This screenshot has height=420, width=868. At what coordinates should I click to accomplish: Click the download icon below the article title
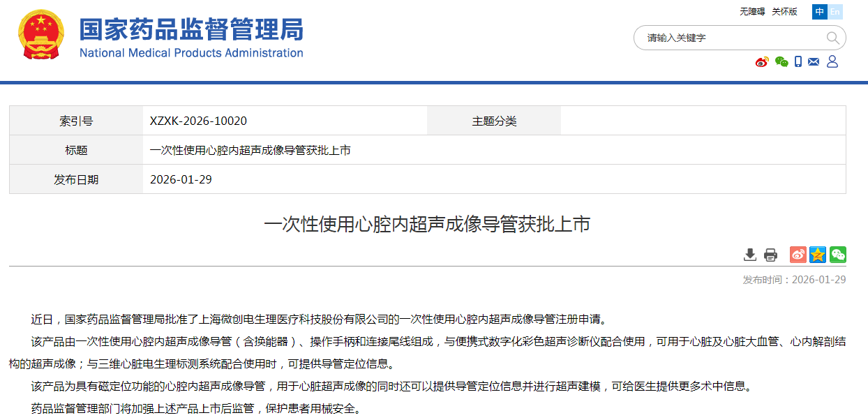750,255
